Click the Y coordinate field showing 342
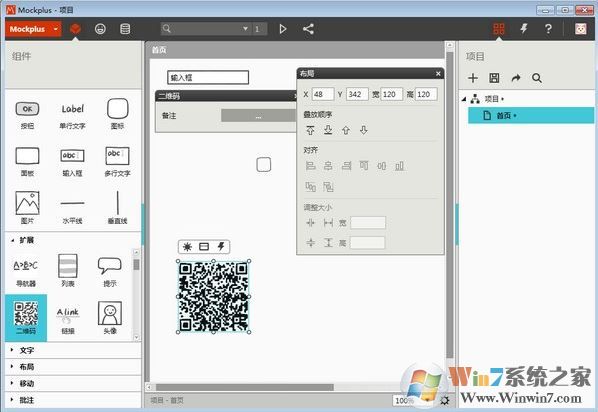Screen dimensions: 598x412 pyautogui.click(x=357, y=94)
